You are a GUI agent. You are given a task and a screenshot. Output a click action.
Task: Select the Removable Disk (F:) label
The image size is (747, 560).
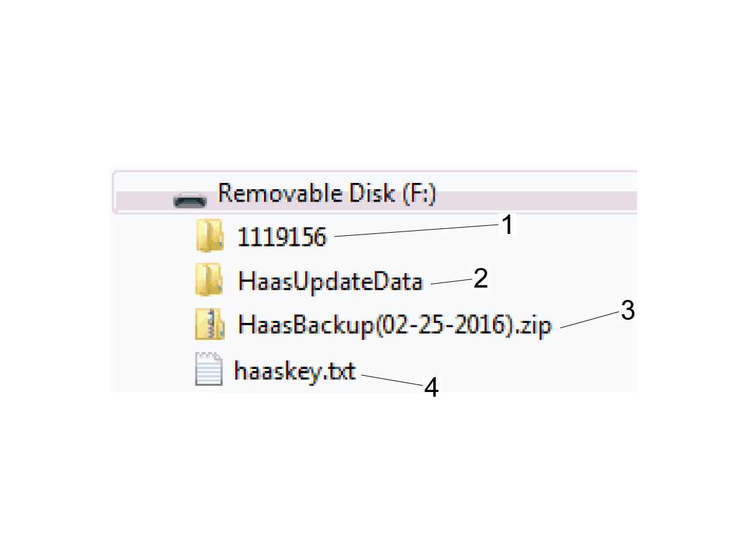[327, 194]
